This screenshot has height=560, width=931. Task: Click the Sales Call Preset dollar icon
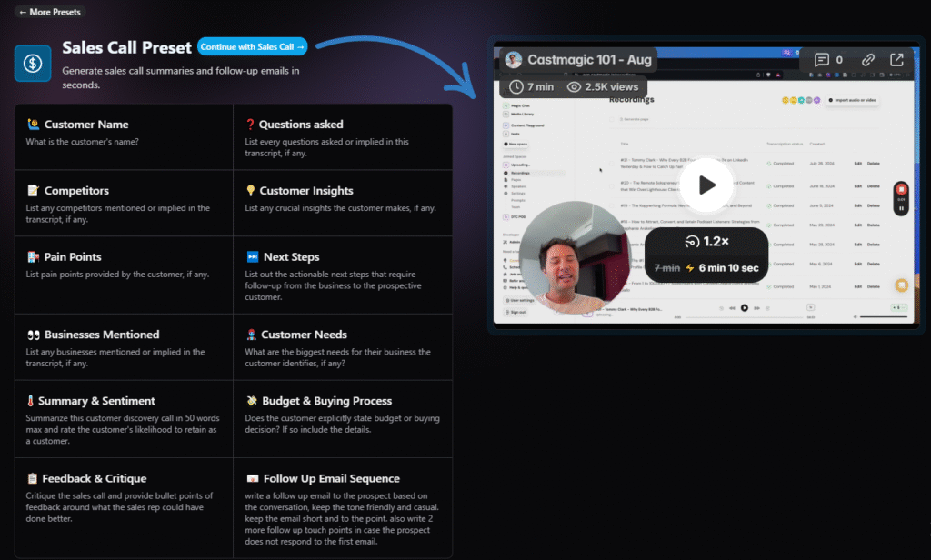(x=33, y=64)
